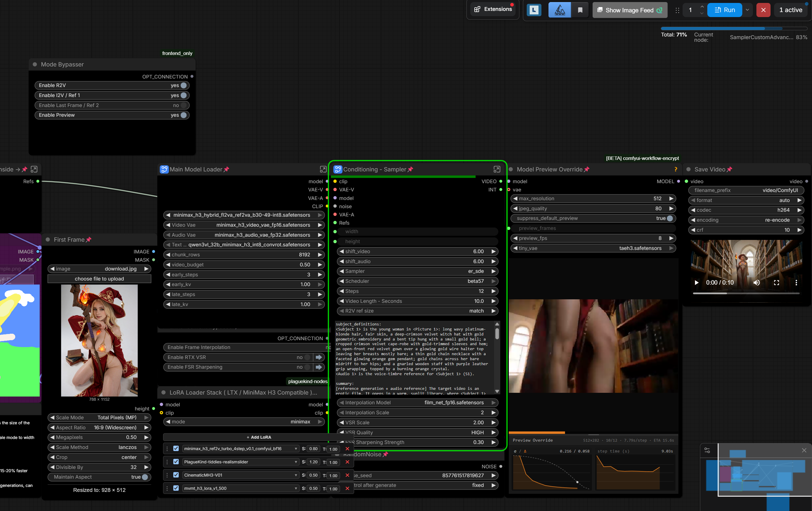
Task: Open Model Preview Override help question mark
Action: [676, 169]
